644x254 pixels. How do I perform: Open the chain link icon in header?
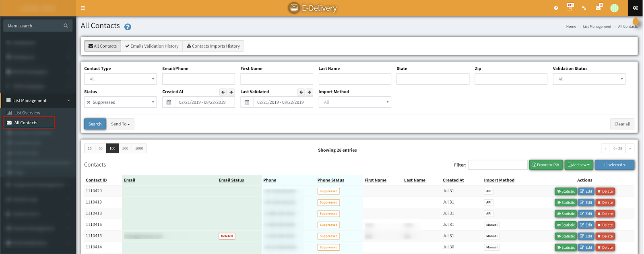pyautogui.click(x=584, y=8)
